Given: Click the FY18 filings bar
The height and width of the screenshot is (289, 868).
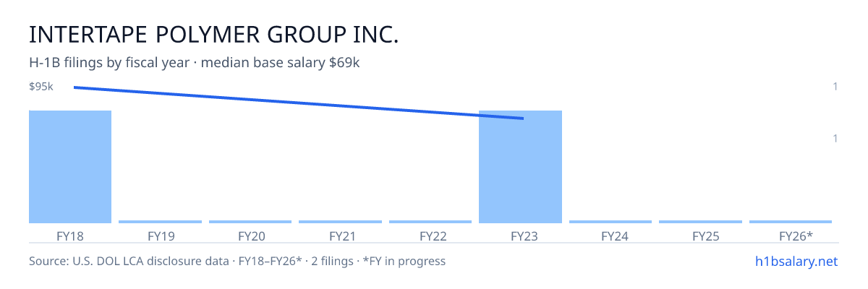Looking at the screenshot, I should click(x=70, y=167).
